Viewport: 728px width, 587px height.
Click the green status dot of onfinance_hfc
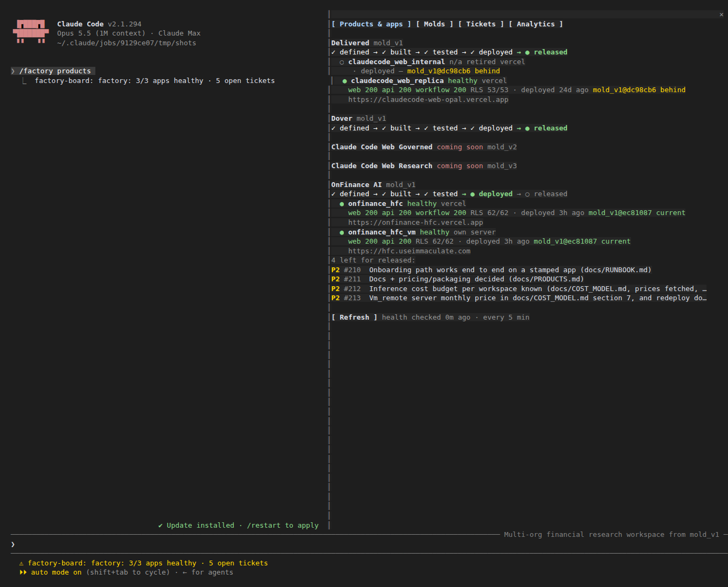342,204
